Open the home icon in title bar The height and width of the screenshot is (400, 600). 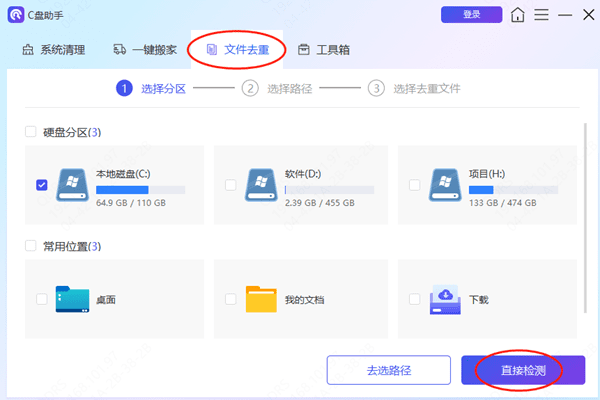point(517,15)
